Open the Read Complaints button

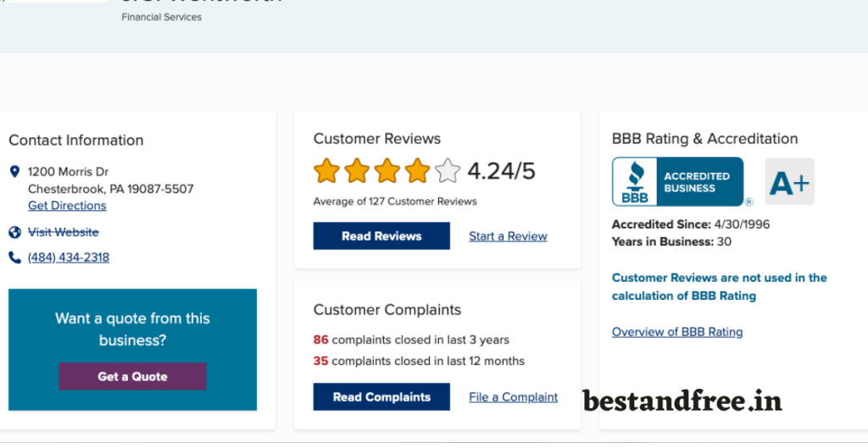pyautogui.click(x=381, y=397)
